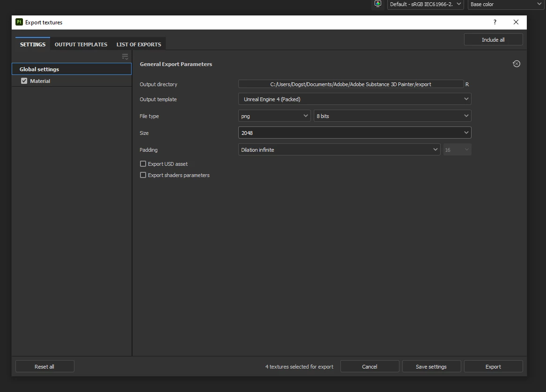Select the Global settings row
This screenshot has width=546, height=392.
point(71,69)
